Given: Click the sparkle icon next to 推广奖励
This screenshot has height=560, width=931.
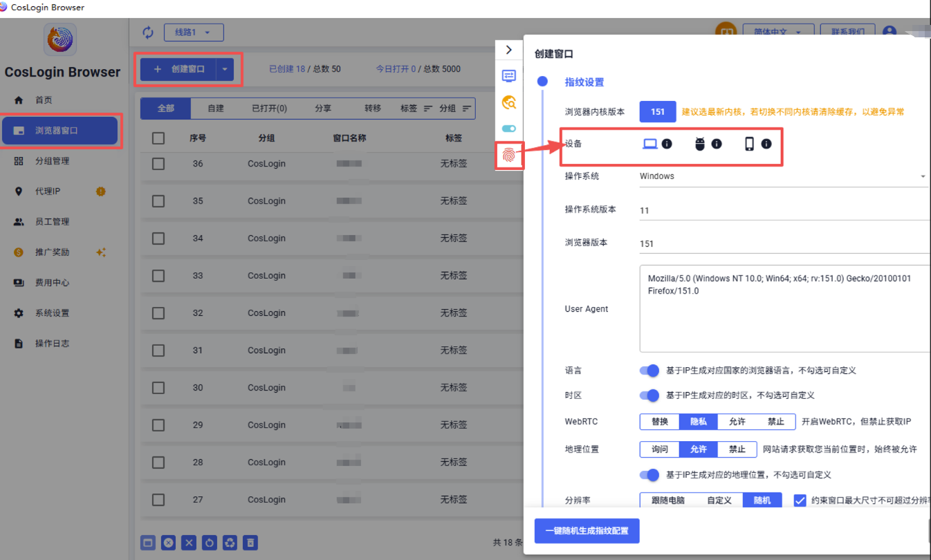Looking at the screenshot, I should [101, 252].
